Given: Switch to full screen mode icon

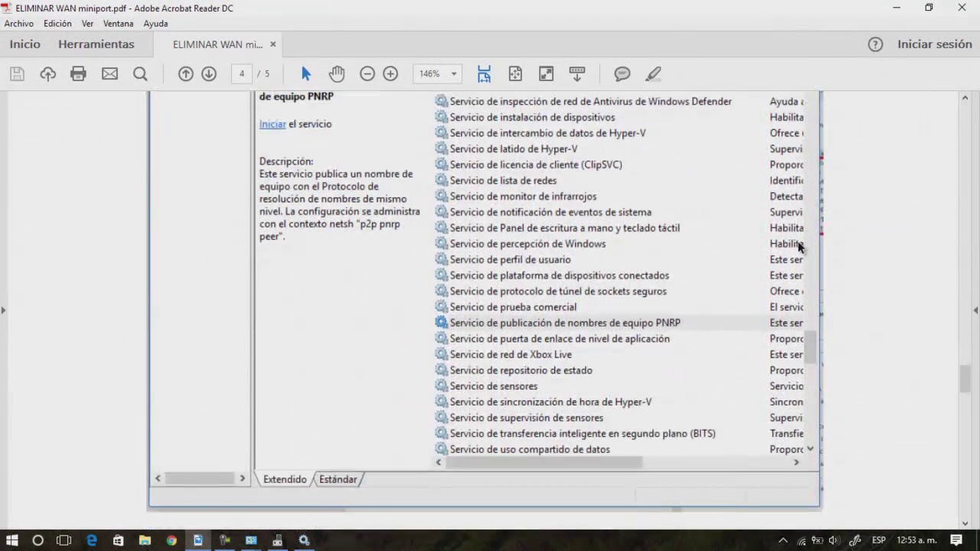Looking at the screenshot, I should (546, 74).
